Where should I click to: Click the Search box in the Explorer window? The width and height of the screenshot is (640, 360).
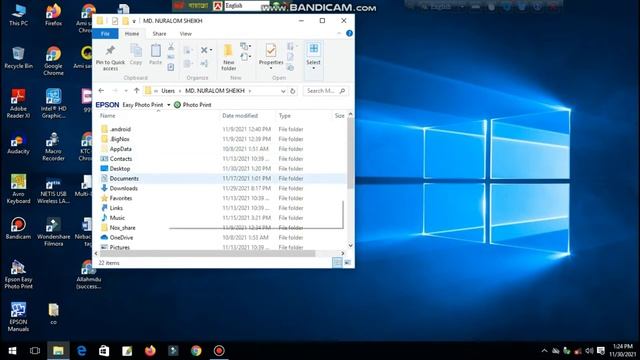click(325, 91)
